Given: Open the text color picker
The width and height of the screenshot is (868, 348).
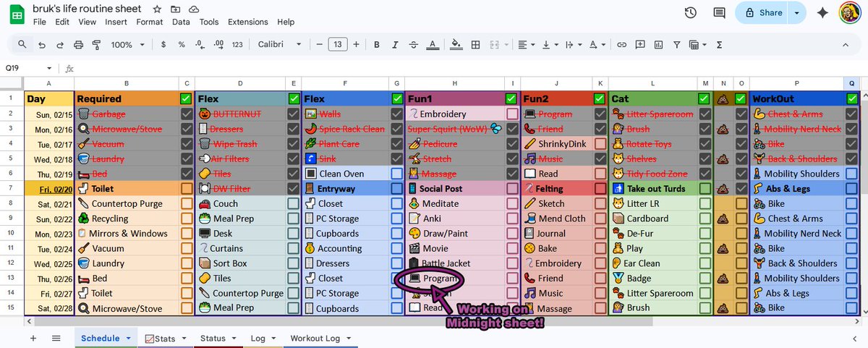Looking at the screenshot, I should click(x=432, y=44).
